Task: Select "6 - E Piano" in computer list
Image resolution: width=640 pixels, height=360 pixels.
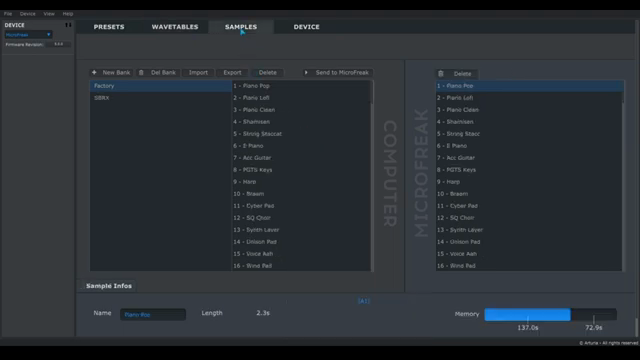Action: [301, 146]
